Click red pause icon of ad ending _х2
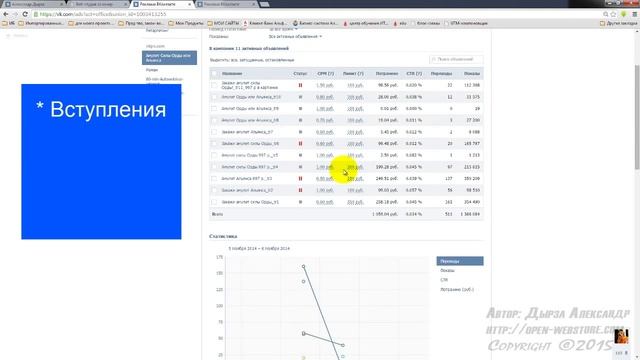Image resolution: width=640 pixels, height=360 pixels. [300, 190]
